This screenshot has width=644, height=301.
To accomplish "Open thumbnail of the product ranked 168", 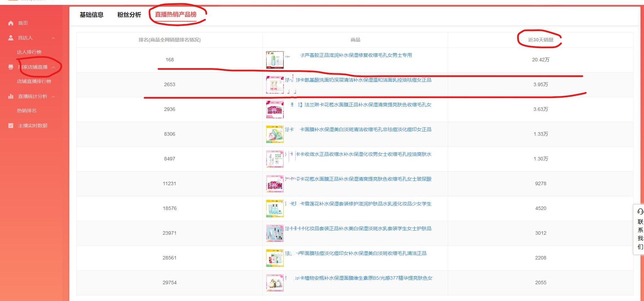I will (x=275, y=60).
